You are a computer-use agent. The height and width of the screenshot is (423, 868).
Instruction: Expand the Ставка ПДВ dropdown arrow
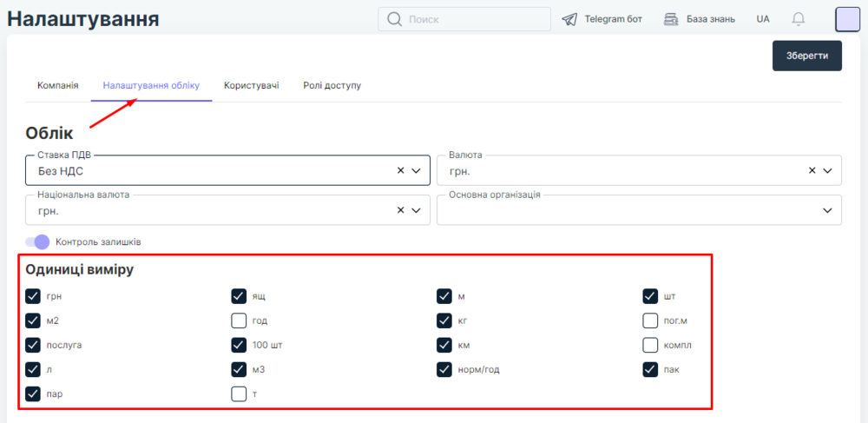[418, 170]
